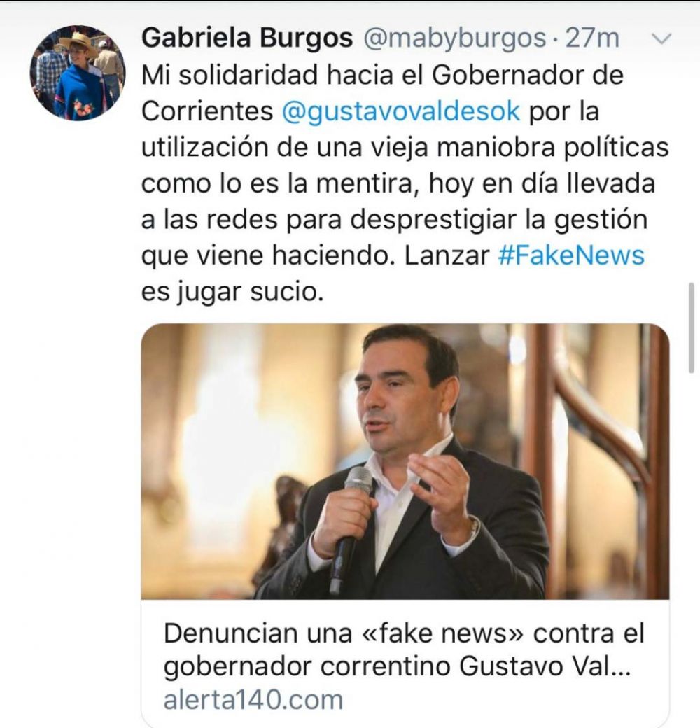Open the link card photo of governor
Screen dimensions: 700x728
pos(405,461)
